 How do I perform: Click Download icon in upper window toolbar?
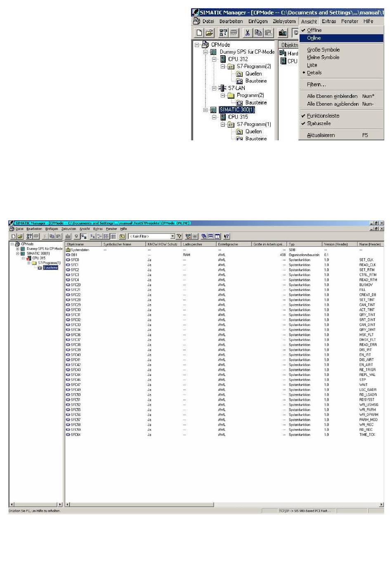click(283, 33)
